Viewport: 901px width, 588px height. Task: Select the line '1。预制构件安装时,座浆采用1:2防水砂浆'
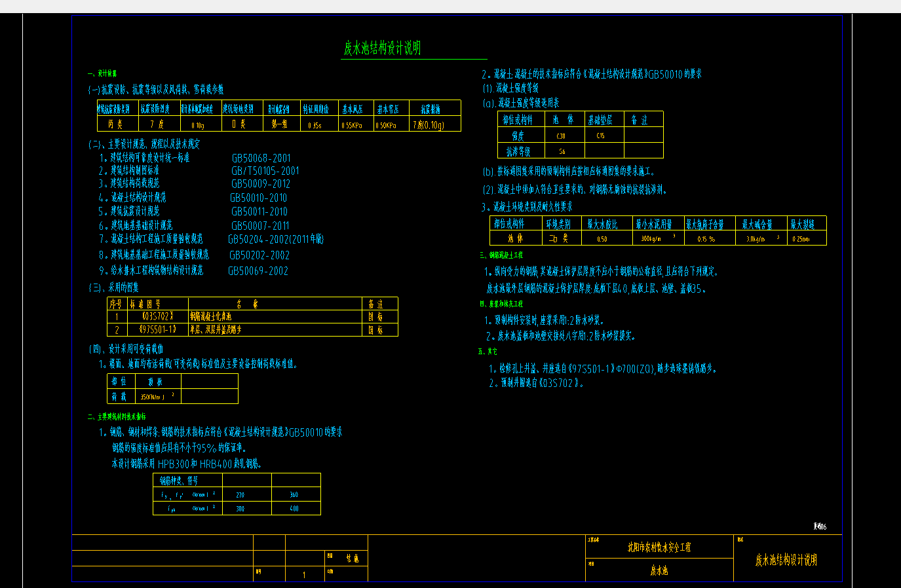545,320
